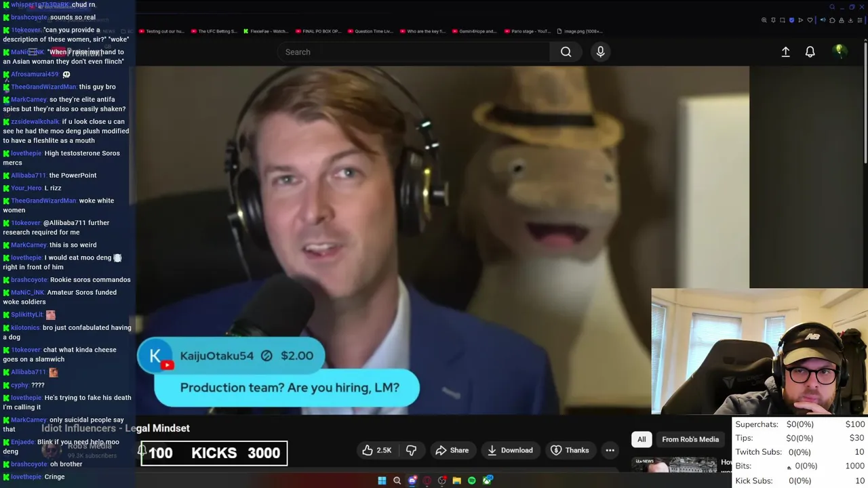Screen dimensions: 868x488
Task: Click the YouTube search magnifier button
Action: coord(566,52)
